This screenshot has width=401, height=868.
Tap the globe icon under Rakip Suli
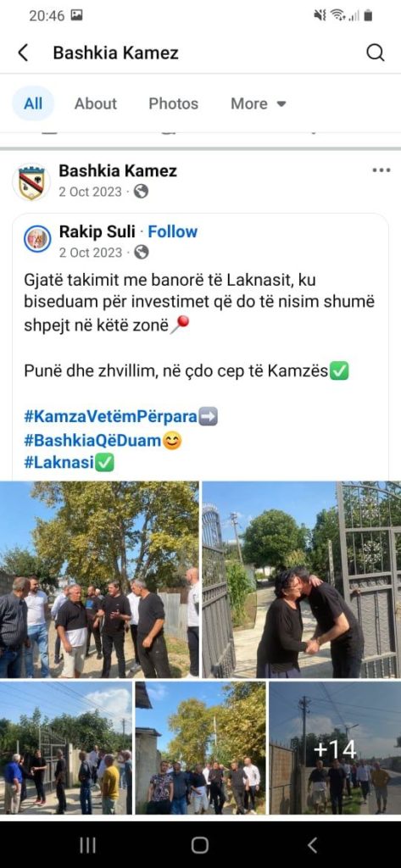142,253
